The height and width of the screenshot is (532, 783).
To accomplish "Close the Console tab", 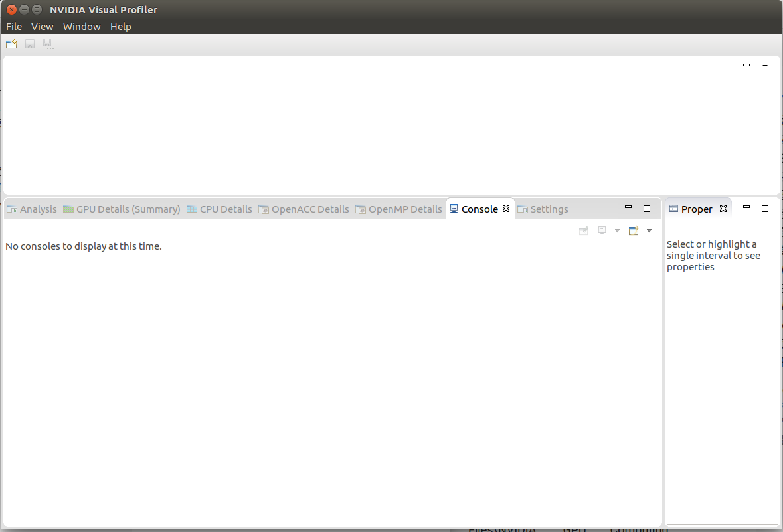I will [x=505, y=209].
